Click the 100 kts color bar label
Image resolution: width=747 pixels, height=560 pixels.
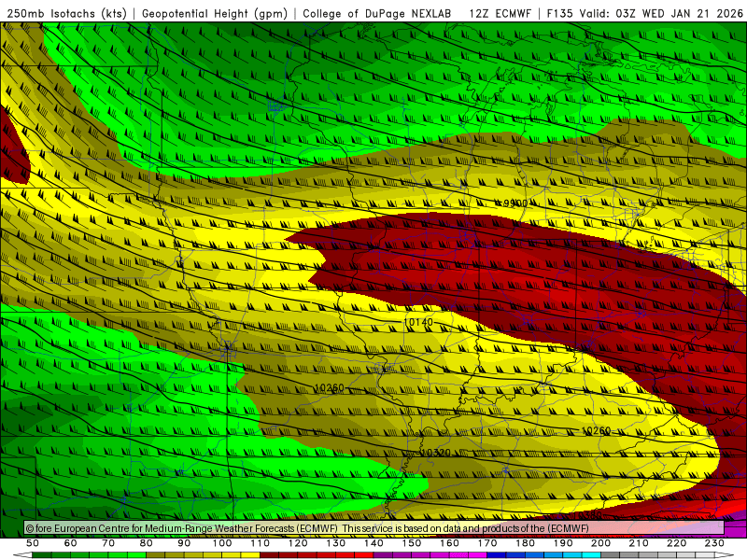(x=222, y=543)
